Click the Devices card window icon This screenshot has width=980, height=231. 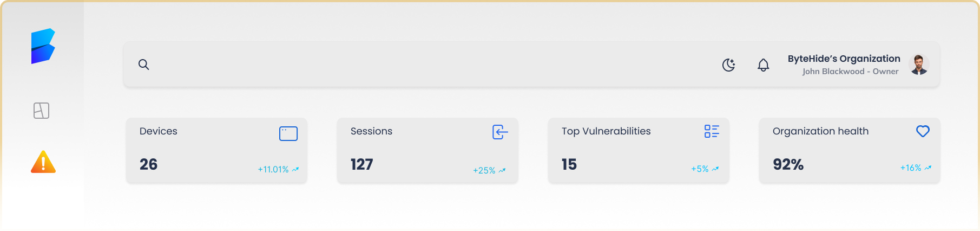288,133
